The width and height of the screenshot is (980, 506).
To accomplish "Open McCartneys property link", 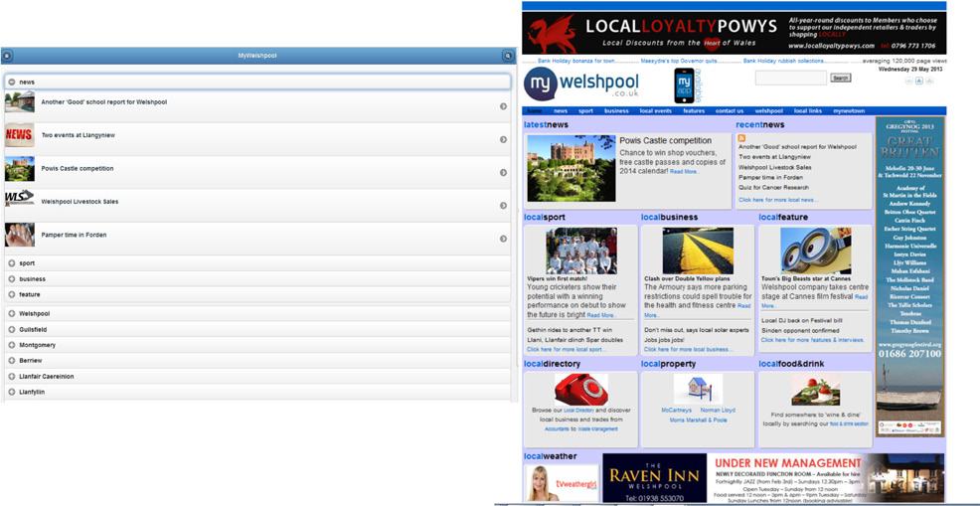I will [676, 411].
